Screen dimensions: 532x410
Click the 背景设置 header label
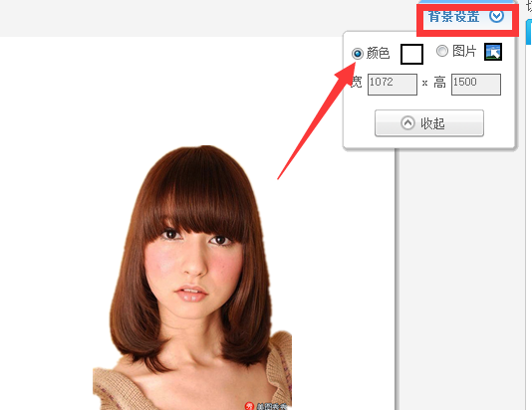(453, 16)
